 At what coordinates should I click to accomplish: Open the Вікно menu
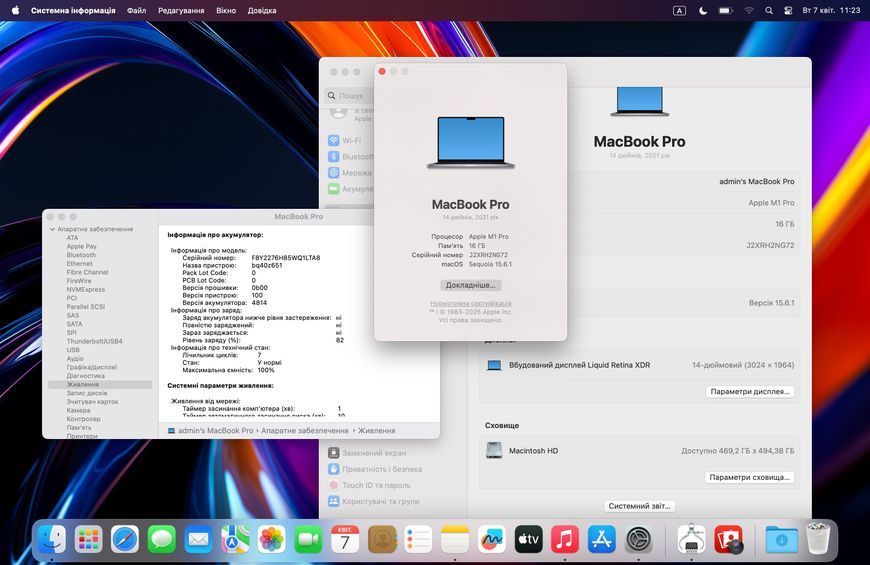click(226, 11)
